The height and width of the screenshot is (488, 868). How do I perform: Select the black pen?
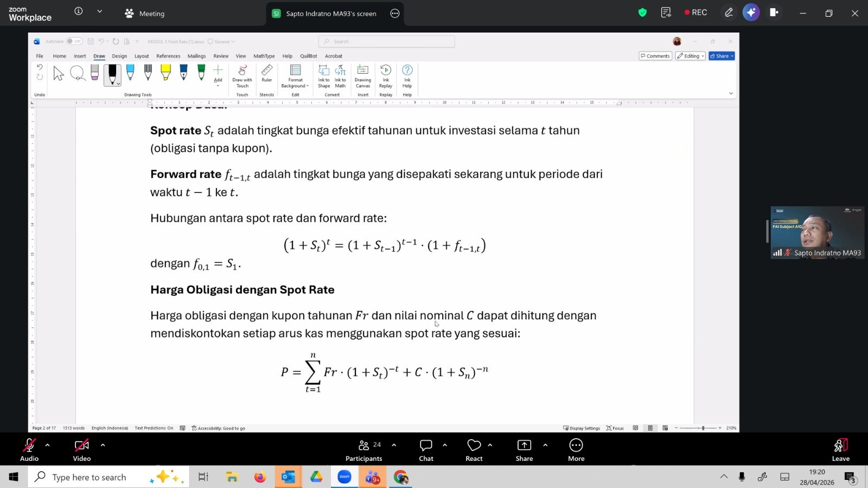(112, 74)
